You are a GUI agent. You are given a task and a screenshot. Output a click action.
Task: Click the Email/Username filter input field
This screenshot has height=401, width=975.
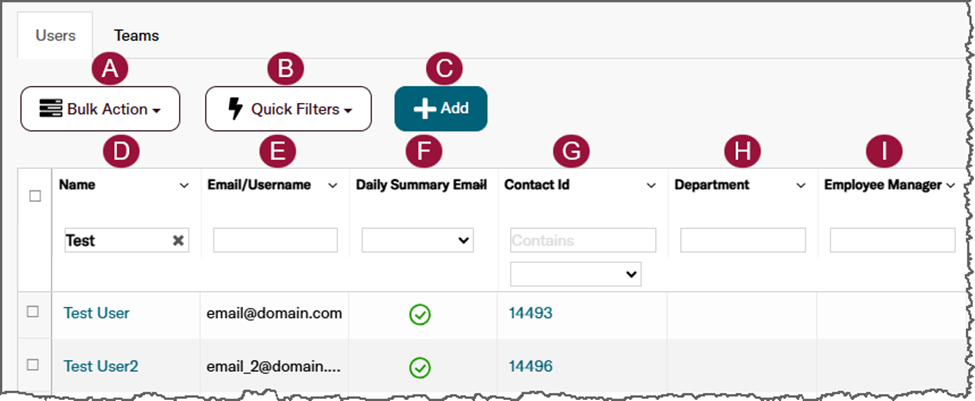point(275,240)
